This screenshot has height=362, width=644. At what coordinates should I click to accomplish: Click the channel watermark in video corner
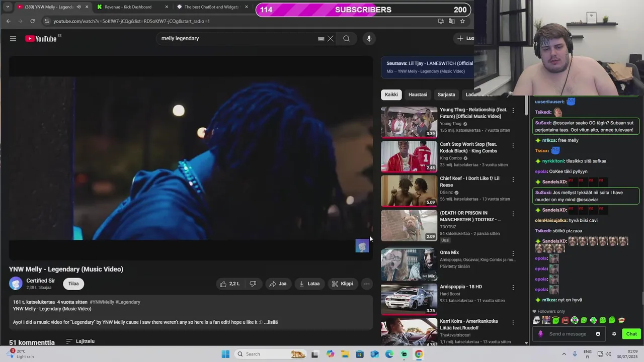pos(362,246)
